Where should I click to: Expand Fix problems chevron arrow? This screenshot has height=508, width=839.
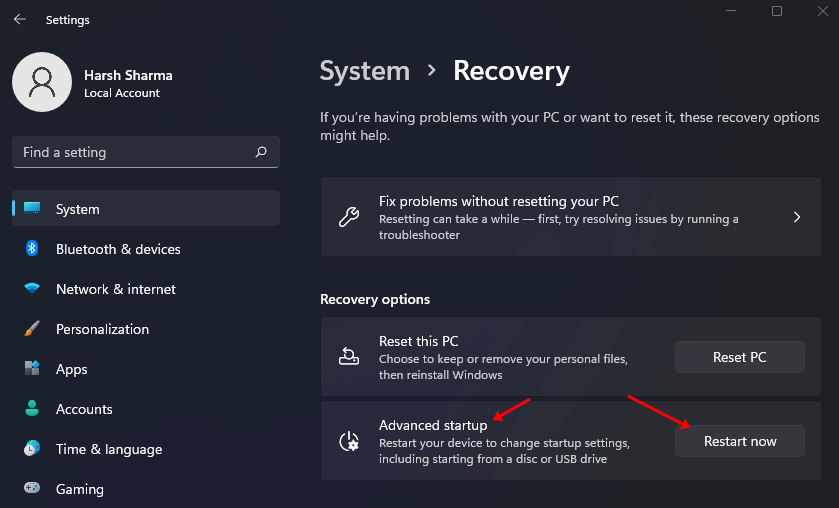pos(797,217)
